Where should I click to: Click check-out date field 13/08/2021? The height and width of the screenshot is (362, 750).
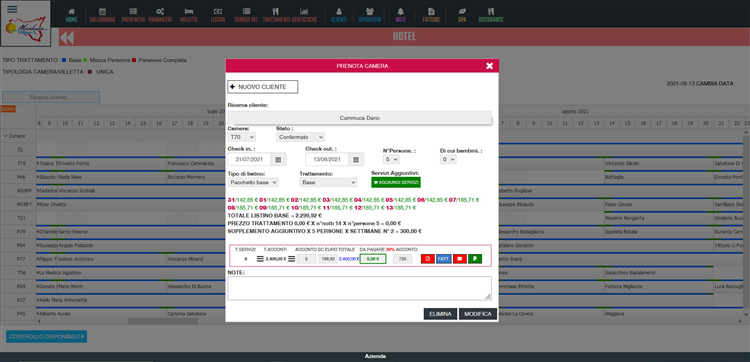point(327,159)
